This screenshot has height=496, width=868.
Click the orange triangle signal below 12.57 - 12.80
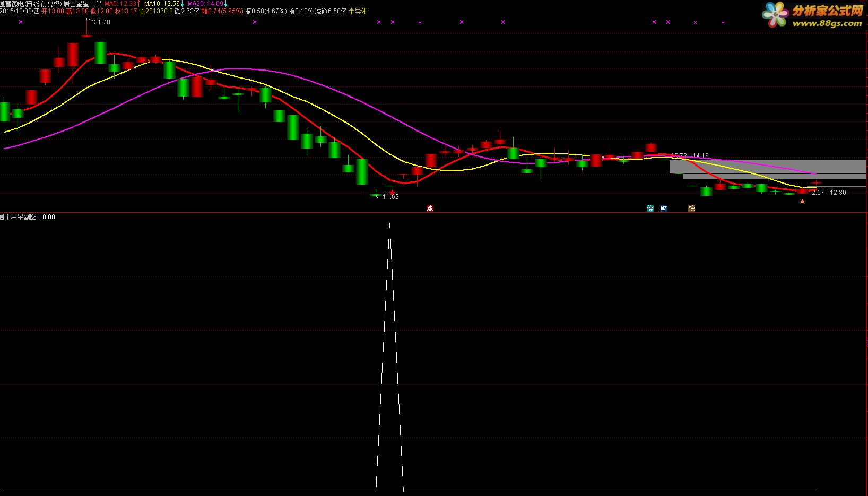click(802, 201)
